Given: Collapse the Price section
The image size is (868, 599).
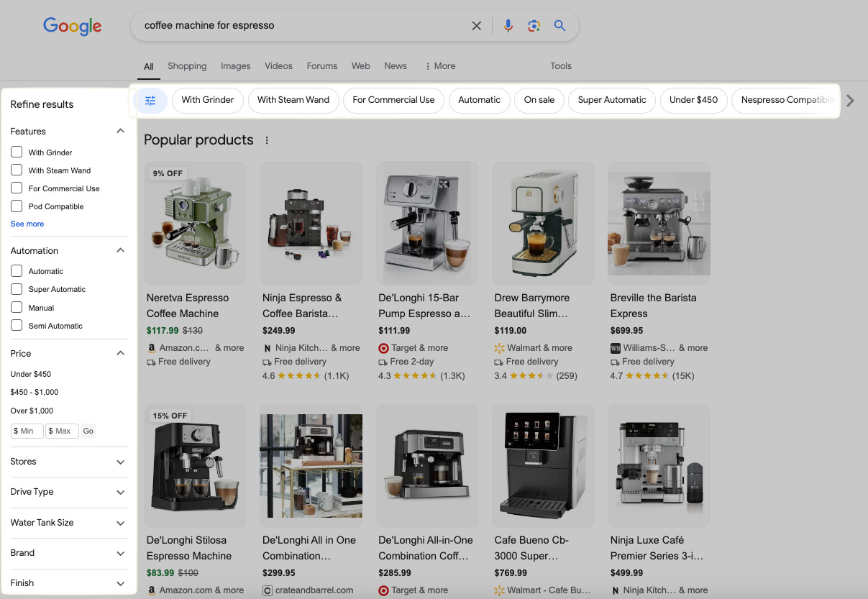Looking at the screenshot, I should [121, 353].
